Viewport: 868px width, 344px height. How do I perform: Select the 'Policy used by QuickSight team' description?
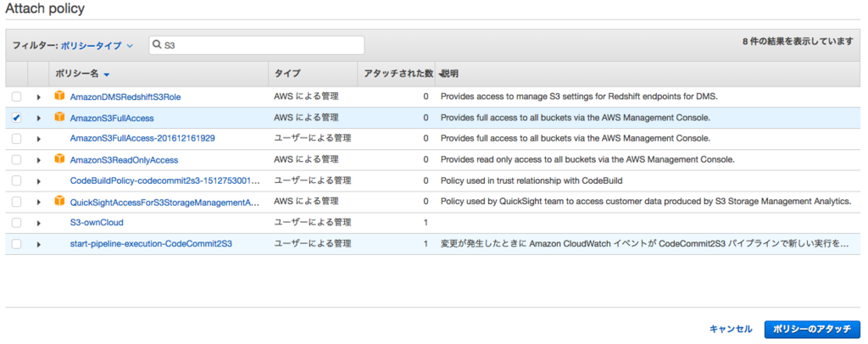coord(646,202)
